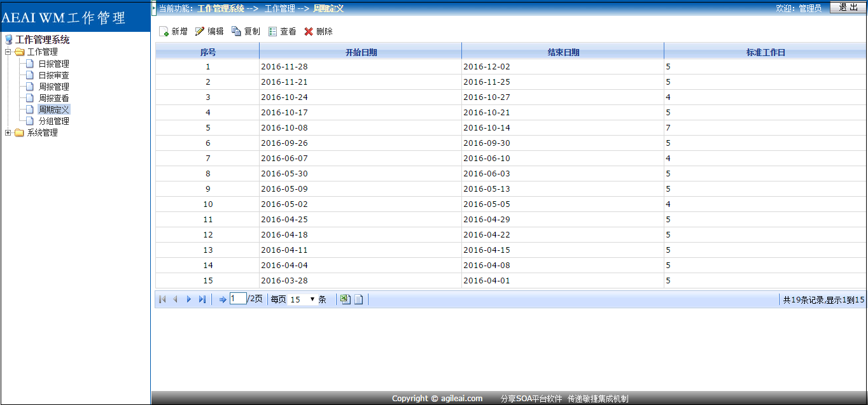868x405 pixels.
Task: Click the 编辑 button label
Action: click(x=216, y=31)
